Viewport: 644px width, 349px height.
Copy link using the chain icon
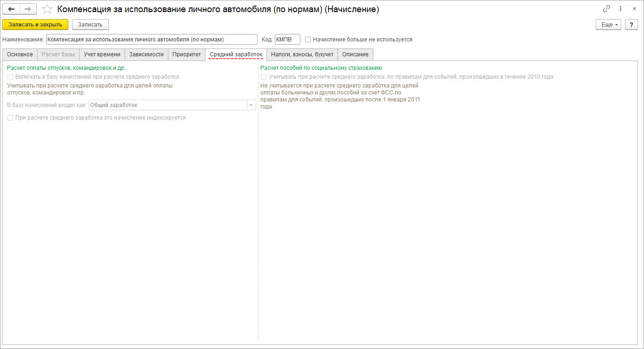[x=606, y=9]
